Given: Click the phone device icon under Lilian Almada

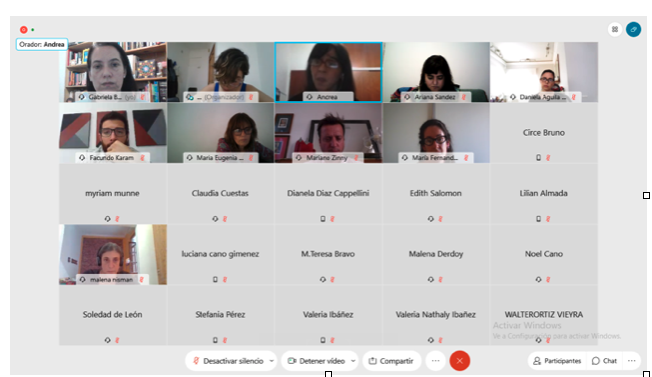Looking at the screenshot, I should [x=538, y=219].
